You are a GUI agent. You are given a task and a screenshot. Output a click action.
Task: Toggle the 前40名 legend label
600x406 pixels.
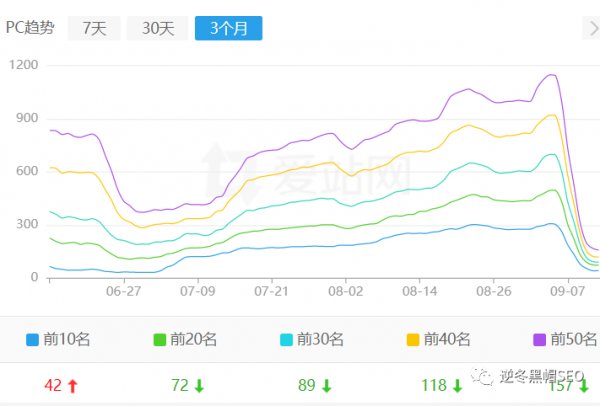coord(445,340)
